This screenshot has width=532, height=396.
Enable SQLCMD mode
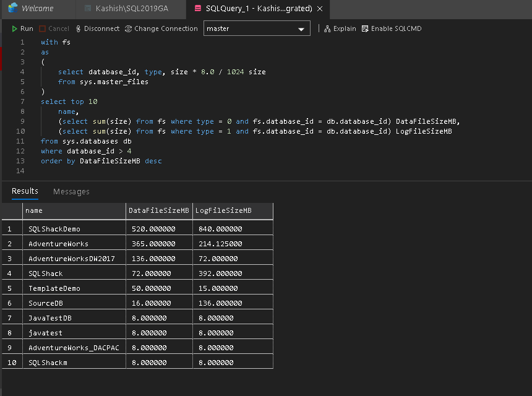[x=392, y=28]
